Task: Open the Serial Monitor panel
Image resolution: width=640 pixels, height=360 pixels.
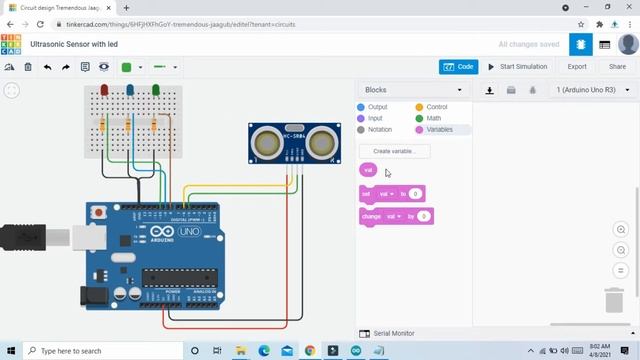Action: [x=387, y=333]
